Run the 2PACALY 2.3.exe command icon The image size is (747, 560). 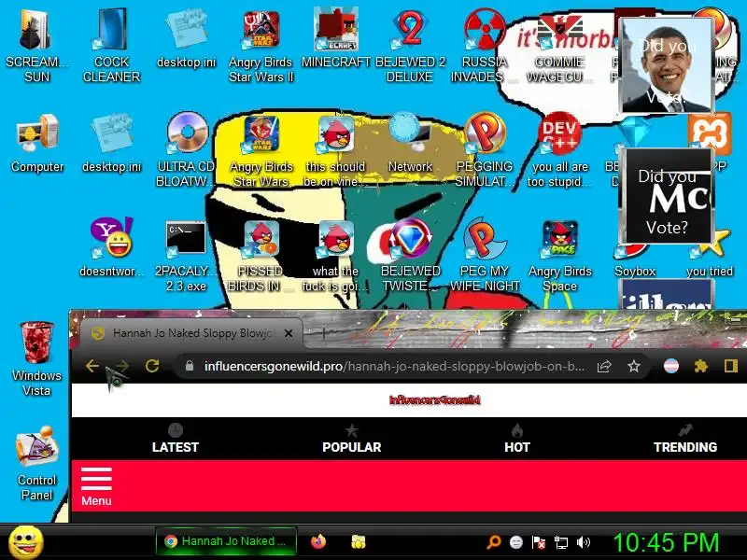click(x=186, y=255)
